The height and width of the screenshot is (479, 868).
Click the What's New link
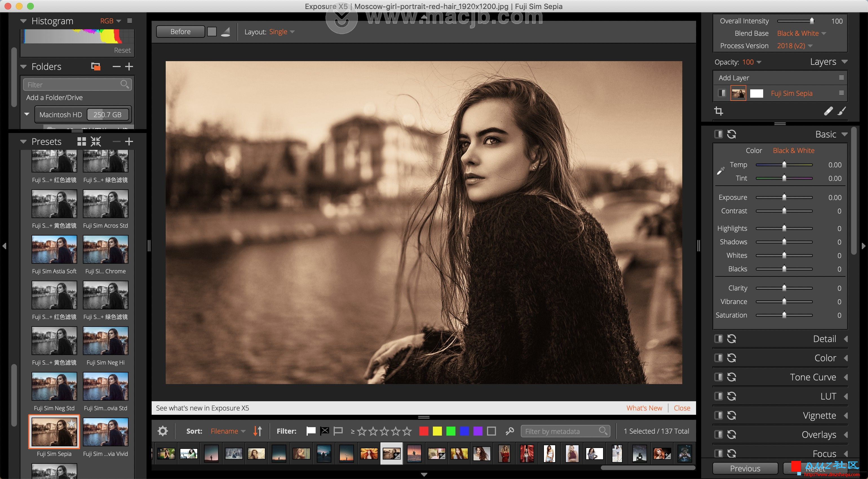pos(644,408)
